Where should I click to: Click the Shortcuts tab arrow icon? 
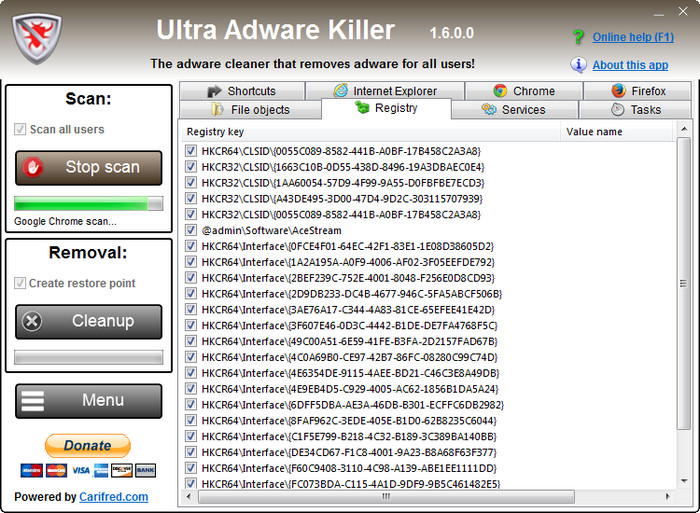214,91
